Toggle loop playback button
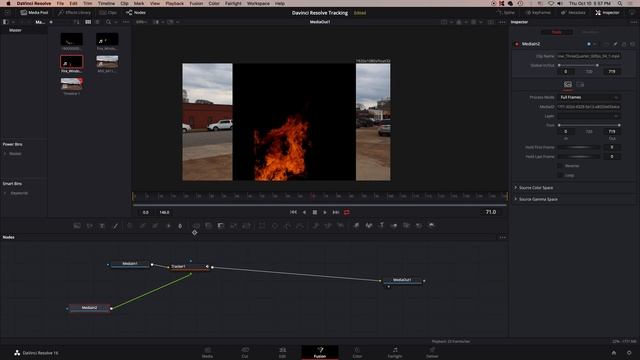The image size is (640, 360). (x=347, y=212)
